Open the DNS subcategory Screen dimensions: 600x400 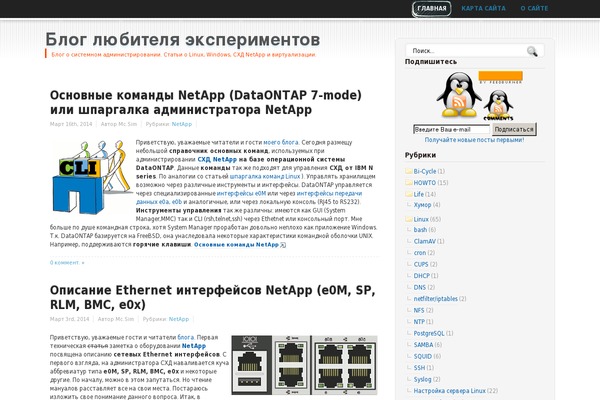420,287
